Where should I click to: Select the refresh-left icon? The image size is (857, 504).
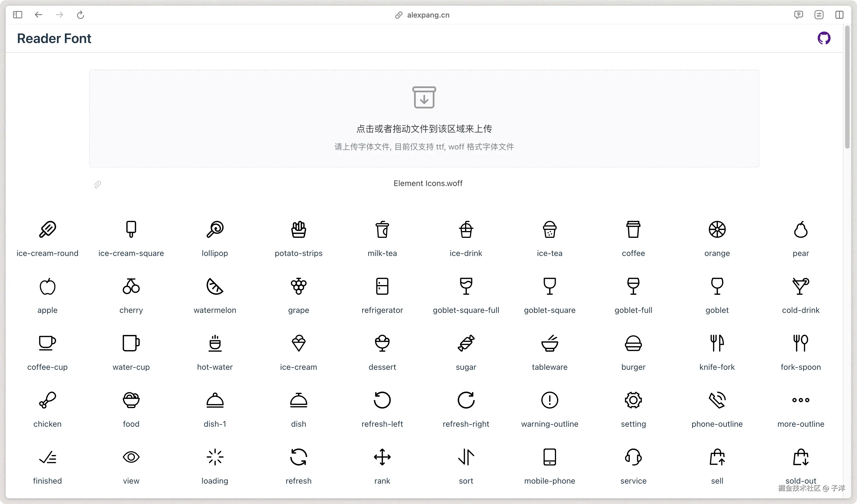click(x=382, y=400)
